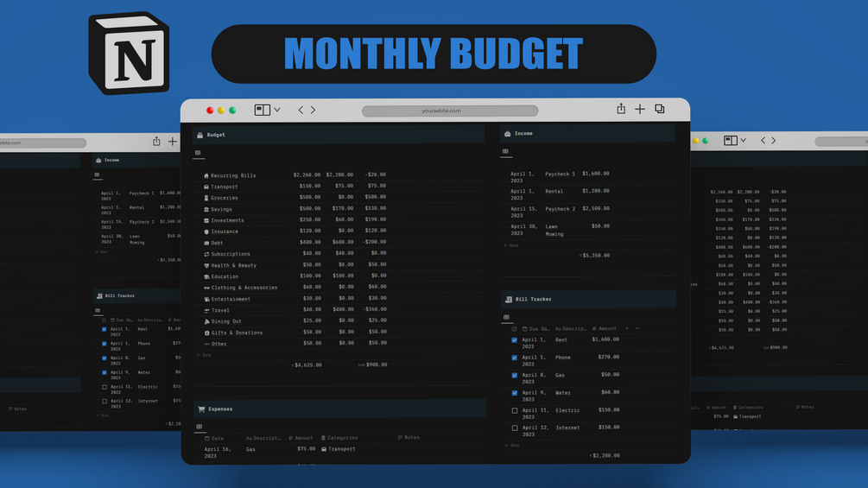Click the Gifts & Donations gift icon

(x=206, y=333)
